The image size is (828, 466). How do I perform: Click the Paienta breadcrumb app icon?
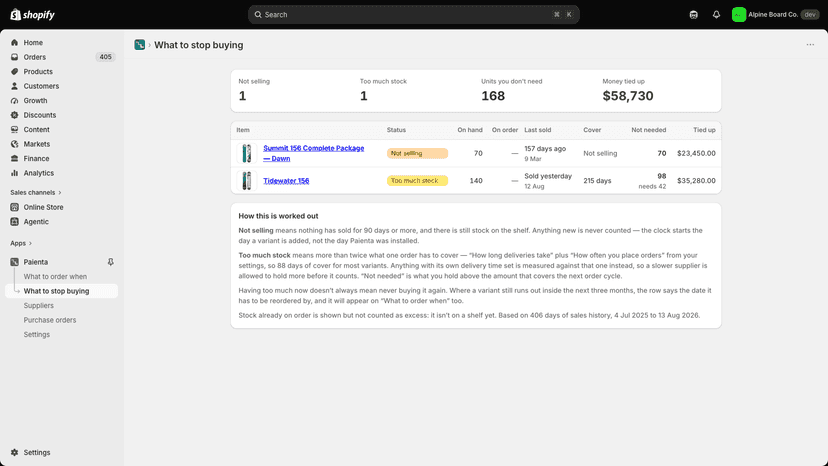[139, 45]
